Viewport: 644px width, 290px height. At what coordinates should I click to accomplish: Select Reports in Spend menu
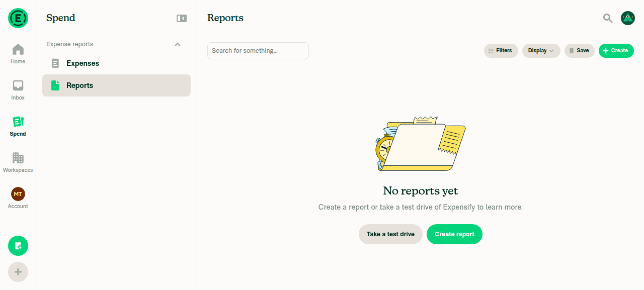click(x=116, y=85)
